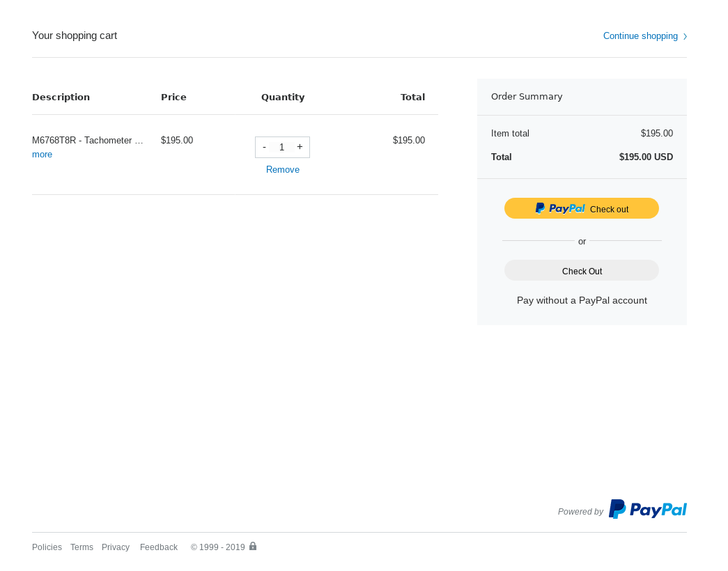This screenshot has width=728, height=571.
Task: Click the Order Summary panel header
Action: [x=527, y=97]
